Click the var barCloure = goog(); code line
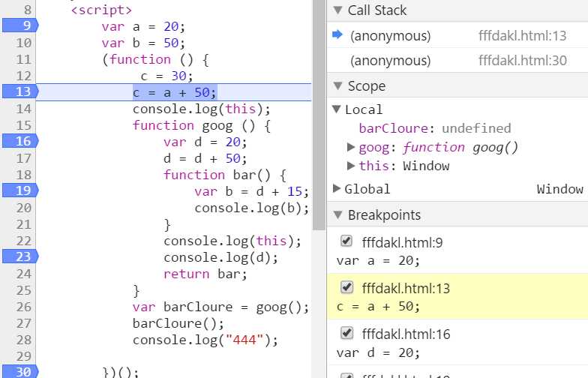This screenshot has height=378, width=588. [x=220, y=307]
